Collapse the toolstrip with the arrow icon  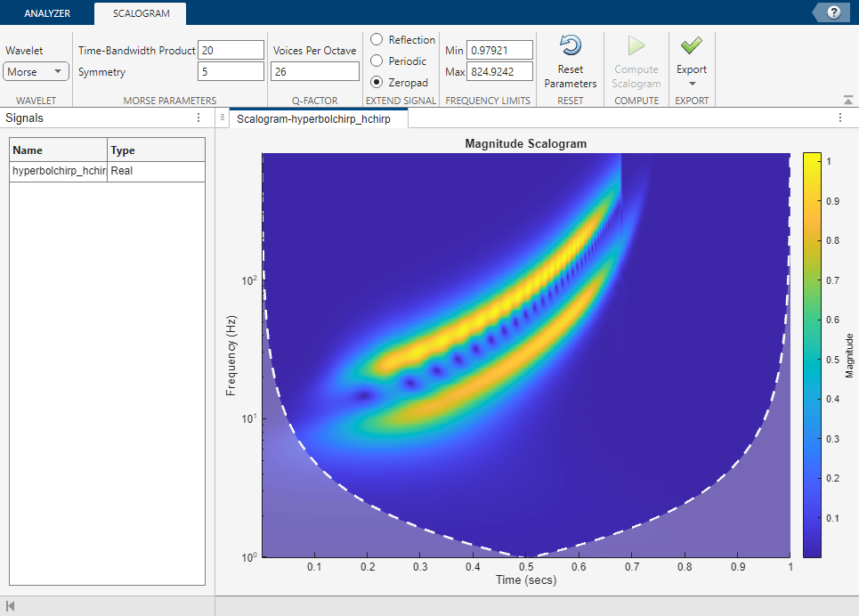click(848, 100)
